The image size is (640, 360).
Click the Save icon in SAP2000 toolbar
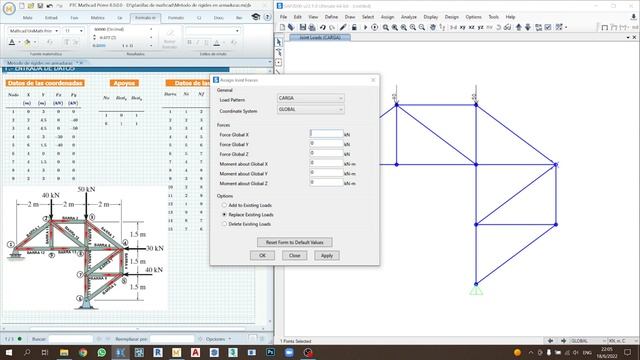coord(302,27)
